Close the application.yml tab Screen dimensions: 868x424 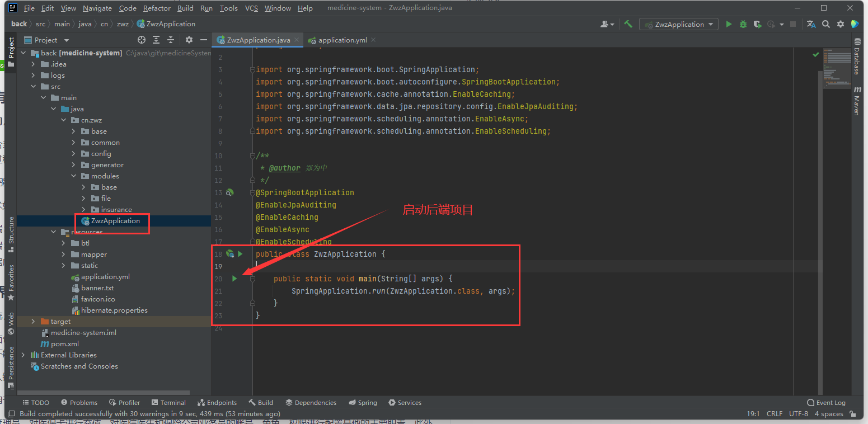click(373, 40)
